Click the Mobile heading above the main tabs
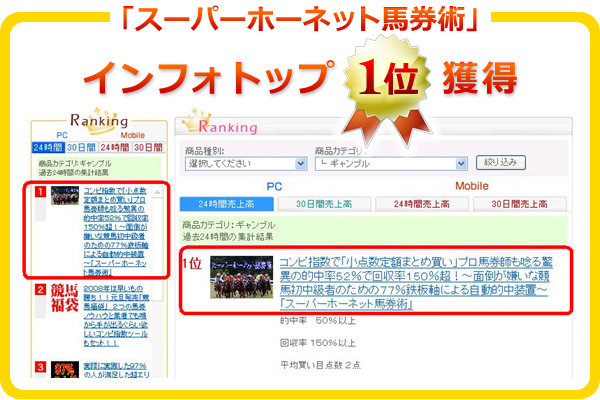This screenshot has height=400, width=600. click(x=472, y=186)
